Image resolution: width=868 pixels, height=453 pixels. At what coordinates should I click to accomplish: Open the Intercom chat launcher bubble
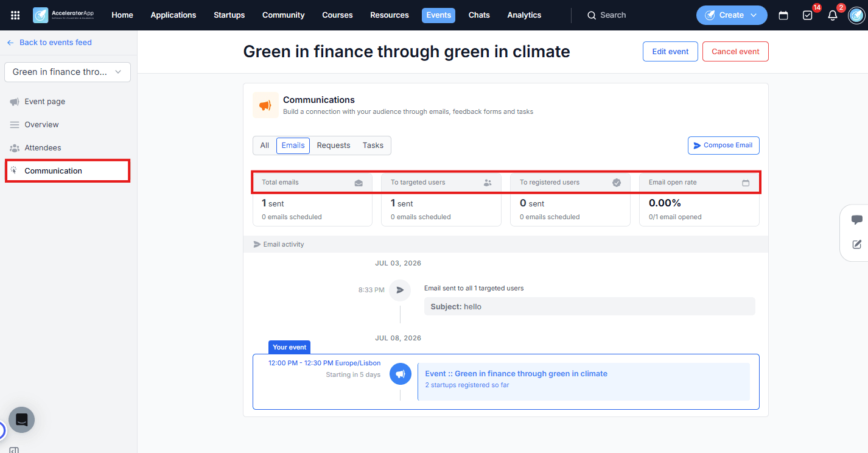pos(21,420)
